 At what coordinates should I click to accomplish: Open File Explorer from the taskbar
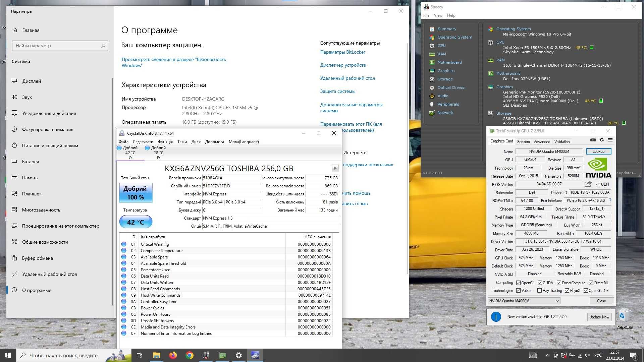click(x=157, y=355)
